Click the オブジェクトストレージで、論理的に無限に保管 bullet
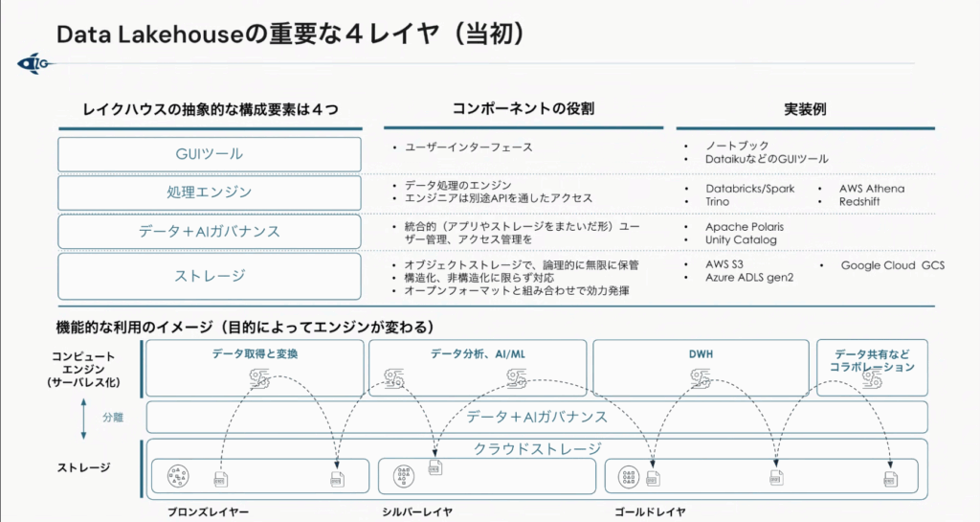 coord(522,265)
